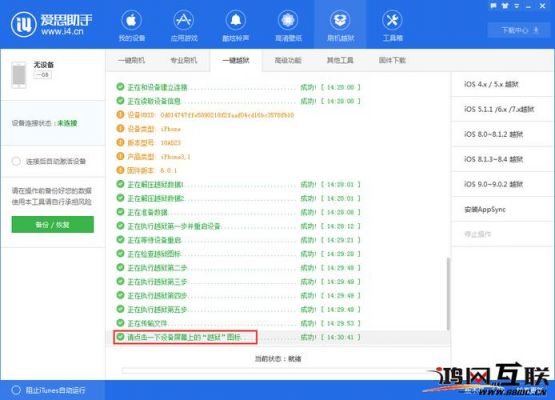Viewport: 555px width, 400px height.
Task: Click the log panel vertical scrollbar
Action: 448,294
